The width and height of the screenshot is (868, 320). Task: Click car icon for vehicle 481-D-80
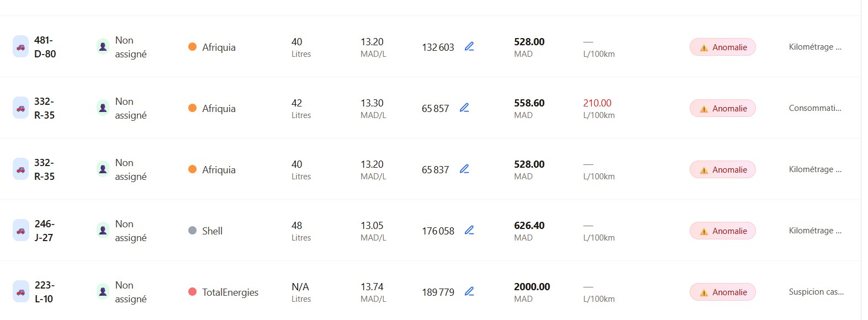[x=20, y=47]
